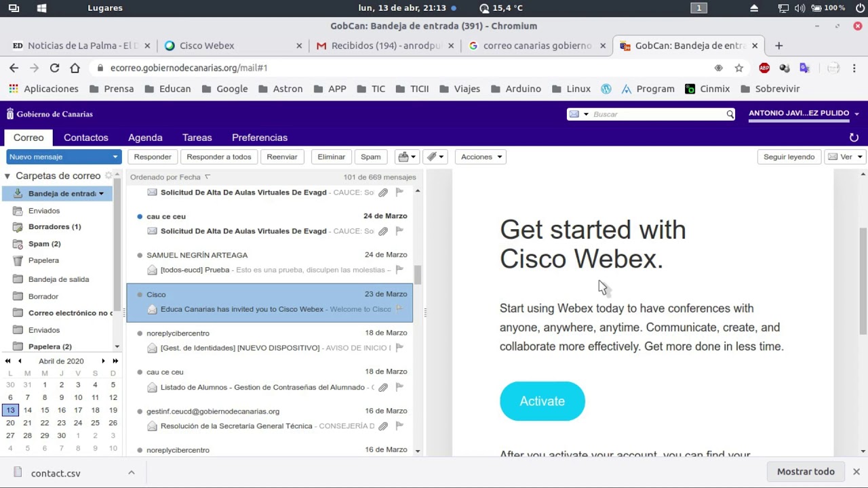Click Mostrar todo downloads button
868x488 pixels.
pos(806,472)
